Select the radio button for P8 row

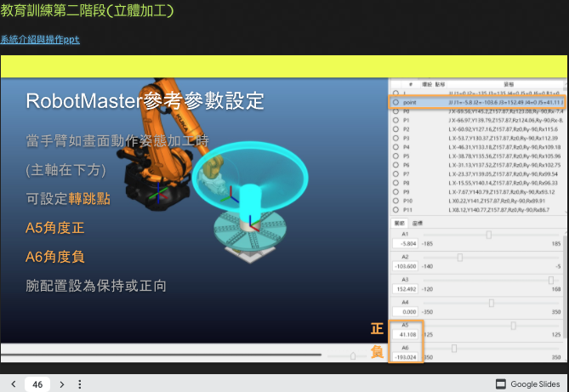coord(395,183)
